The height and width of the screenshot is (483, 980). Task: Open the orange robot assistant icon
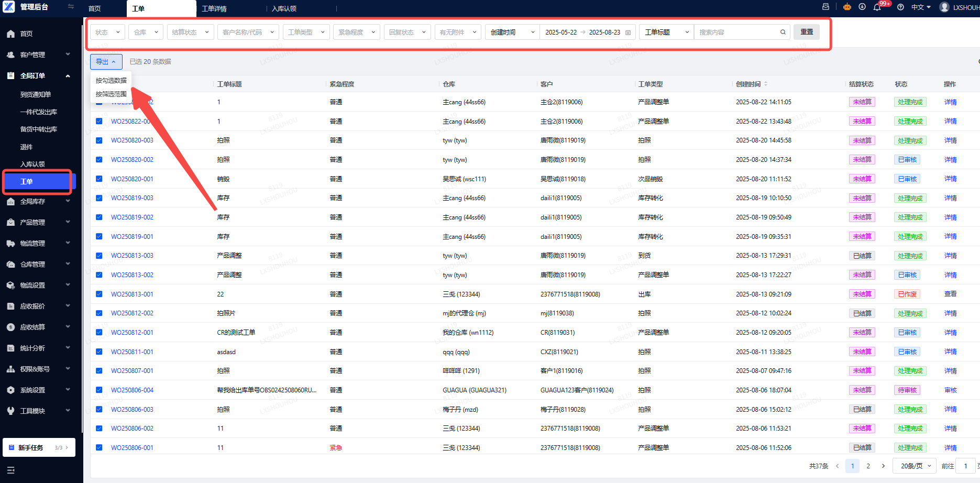point(847,7)
